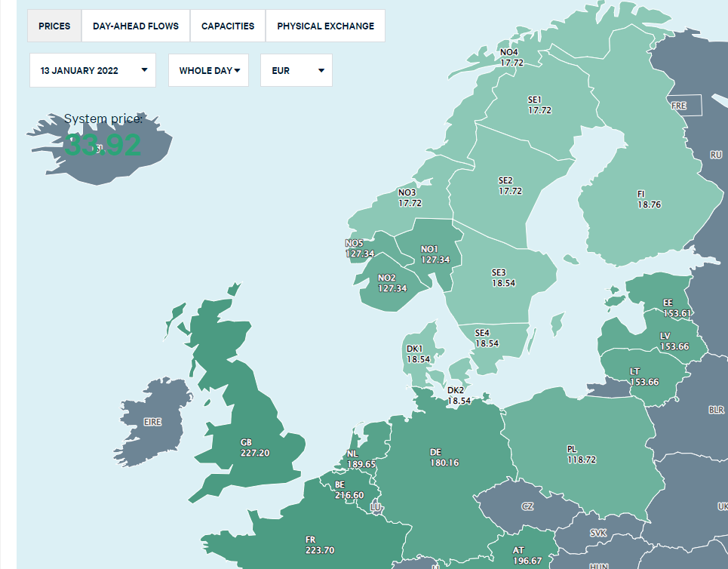Select the PL area priced 118.72
Screen dimensions: 728x569
(x=581, y=454)
